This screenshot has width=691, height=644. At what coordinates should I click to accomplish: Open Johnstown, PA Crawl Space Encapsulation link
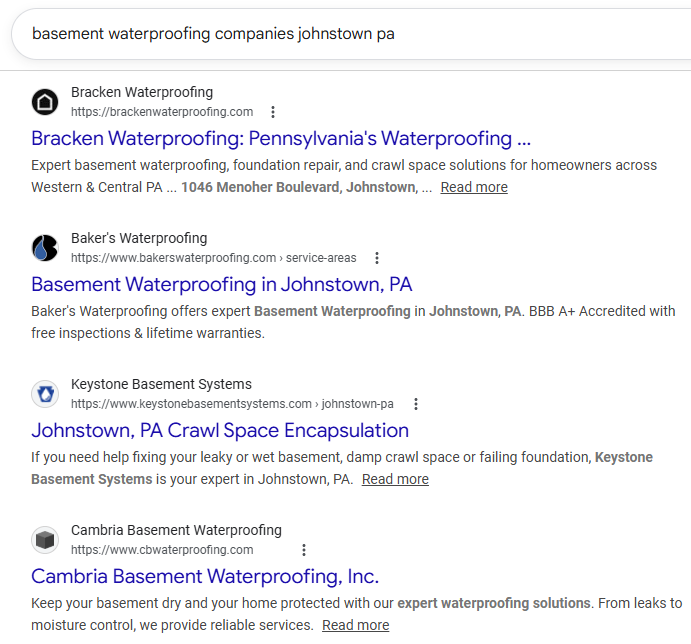[x=220, y=430]
